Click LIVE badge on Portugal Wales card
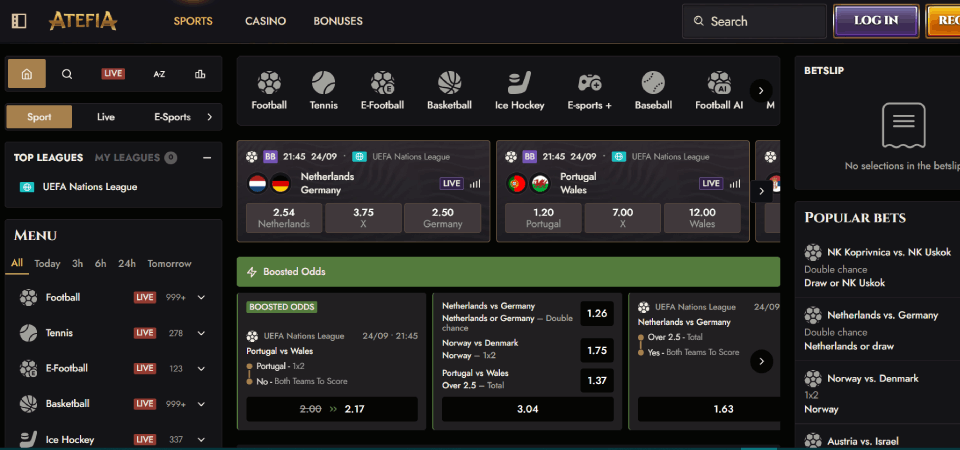 click(x=711, y=184)
